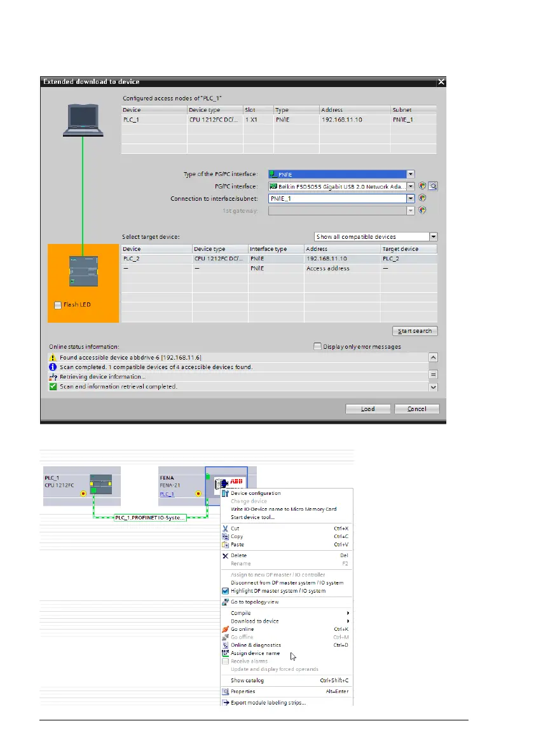Open the PG/PC interface dropdown arrow
Image resolution: width=534 pixels, height=756 pixels.
point(411,187)
